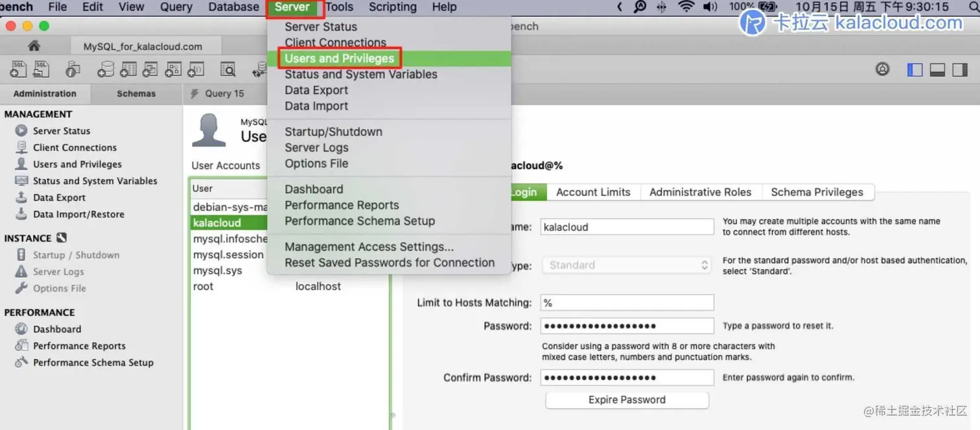Screen dimensions: 980x430
Task: Open the Tools menu
Action: [340, 7]
